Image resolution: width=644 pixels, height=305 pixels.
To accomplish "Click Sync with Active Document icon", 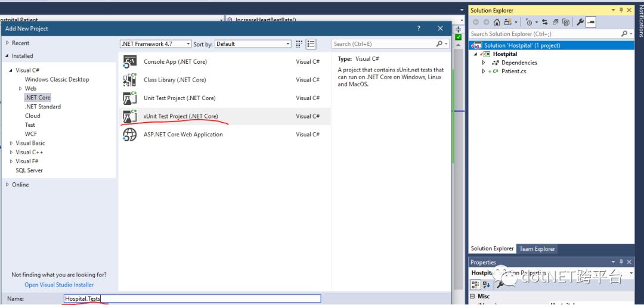I will (x=545, y=22).
